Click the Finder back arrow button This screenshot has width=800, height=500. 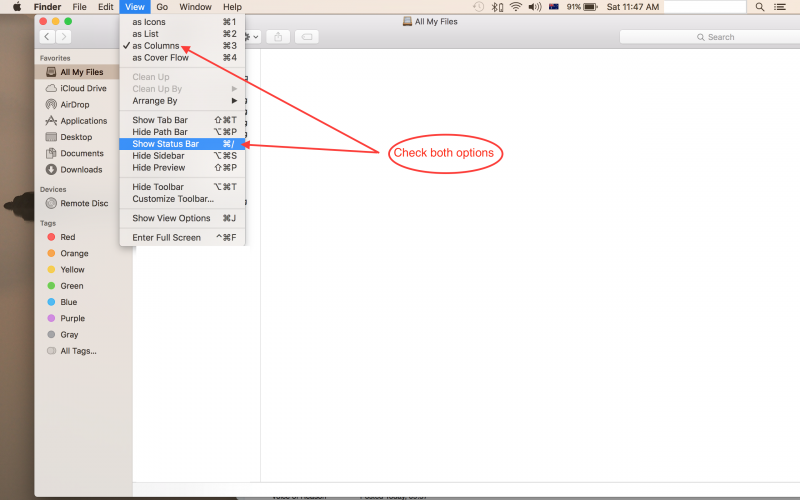47,37
